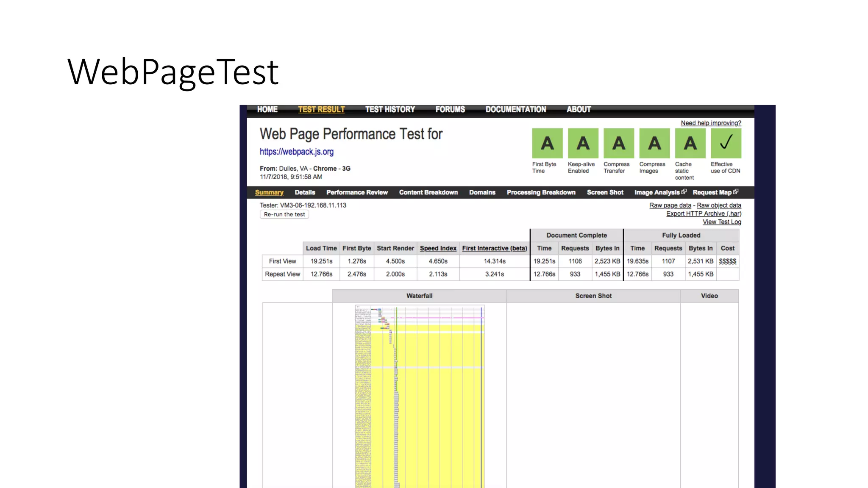Open the Raw page data link

click(670, 205)
